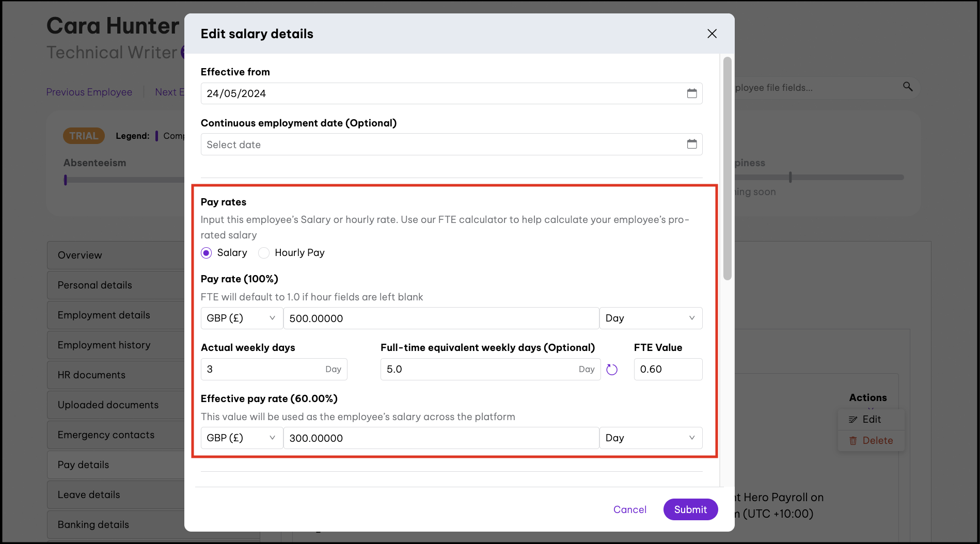Open the Pay rate currency GBP dropdown
Viewport: 980px width, 544px height.
(241, 318)
